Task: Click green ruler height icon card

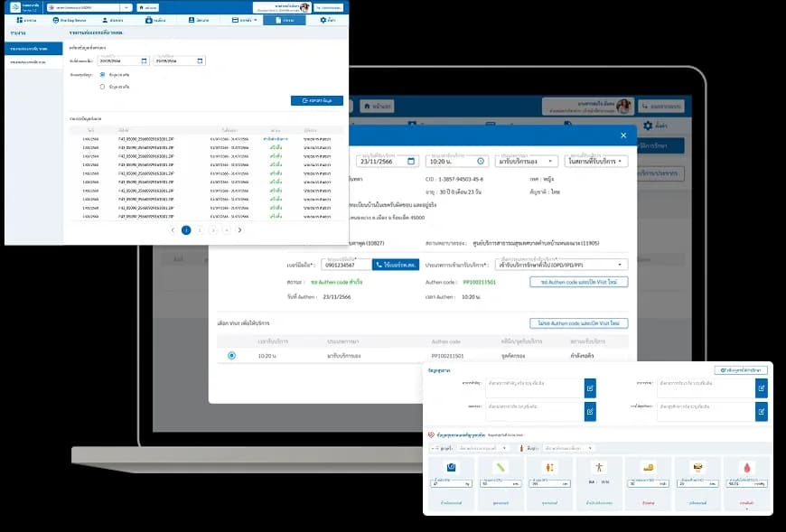Action: coord(501,467)
